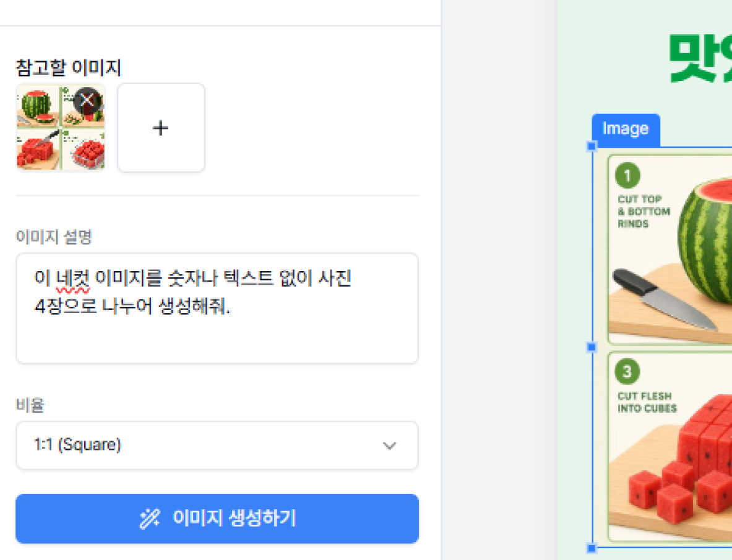This screenshot has height=560, width=732.
Task: Click the 이미지 생성하기 button
Action: (217, 519)
